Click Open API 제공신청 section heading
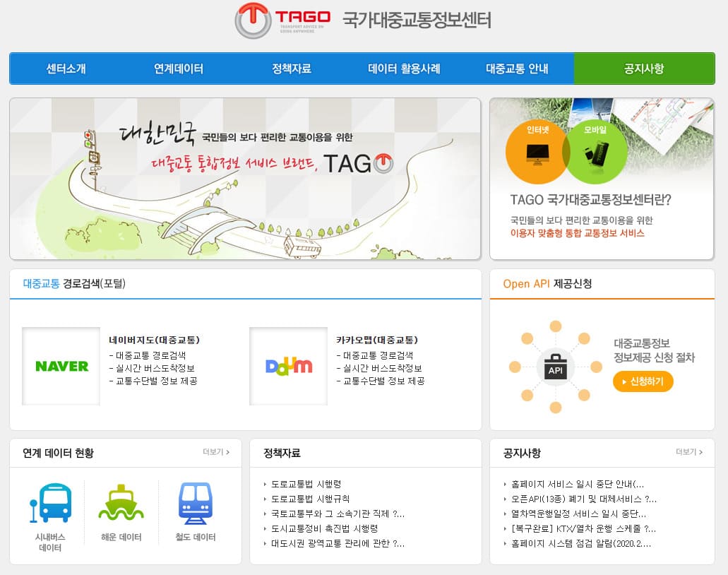 pyautogui.click(x=547, y=283)
